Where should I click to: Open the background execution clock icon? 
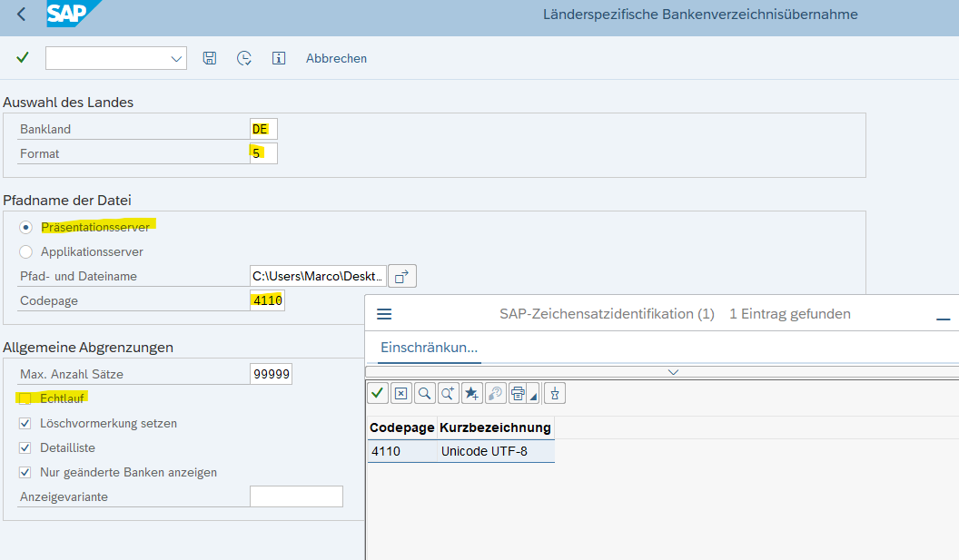pyautogui.click(x=243, y=58)
